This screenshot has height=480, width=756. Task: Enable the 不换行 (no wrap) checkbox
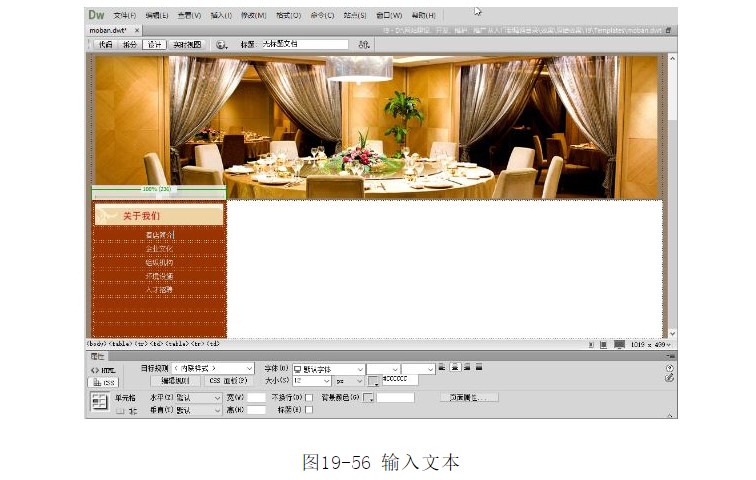(309, 397)
